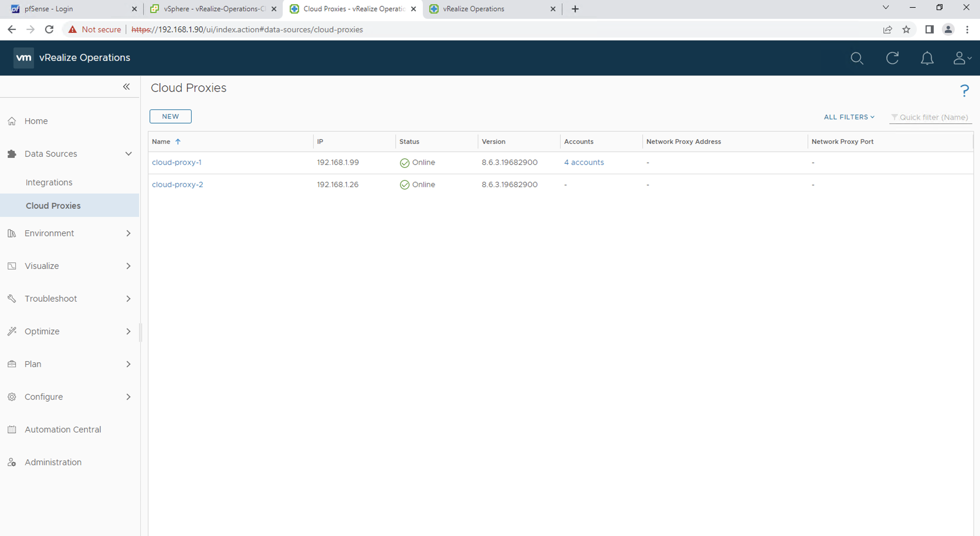The image size is (980, 536).
Task: Open the search icon in header
Action: [x=857, y=58]
